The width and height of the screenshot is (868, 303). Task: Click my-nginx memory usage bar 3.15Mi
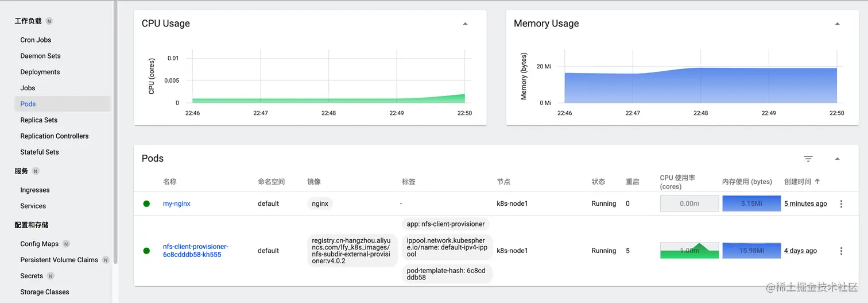tap(751, 204)
